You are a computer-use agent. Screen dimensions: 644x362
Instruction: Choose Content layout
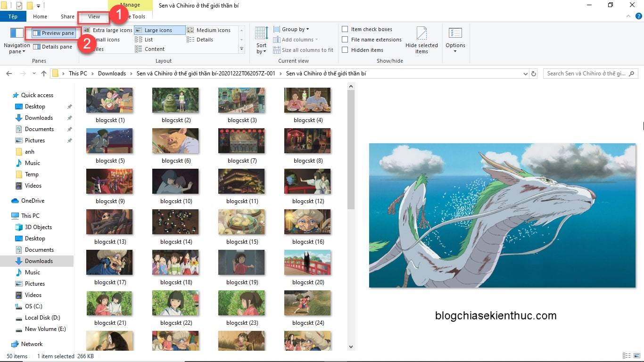pyautogui.click(x=150, y=49)
